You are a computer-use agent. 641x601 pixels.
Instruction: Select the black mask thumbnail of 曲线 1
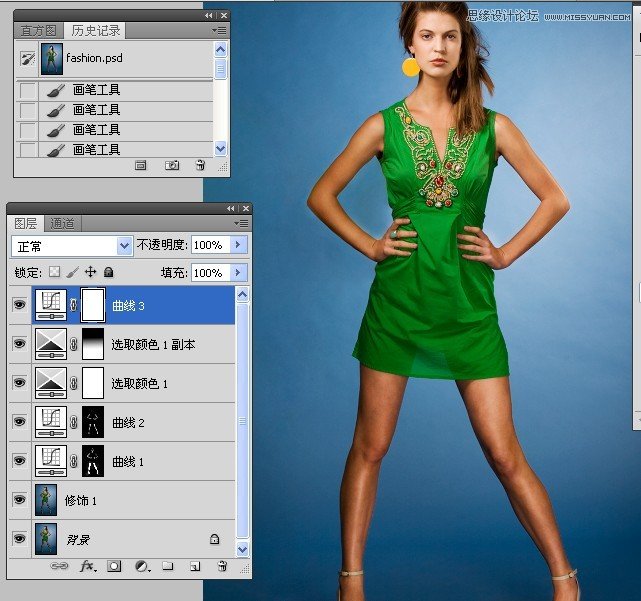click(x=93, y=461)
